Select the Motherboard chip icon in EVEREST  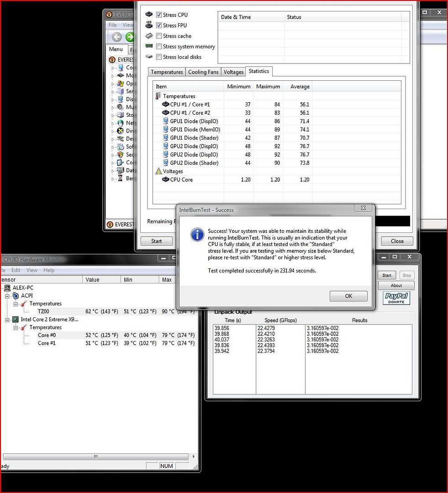(x=121, y=75)
